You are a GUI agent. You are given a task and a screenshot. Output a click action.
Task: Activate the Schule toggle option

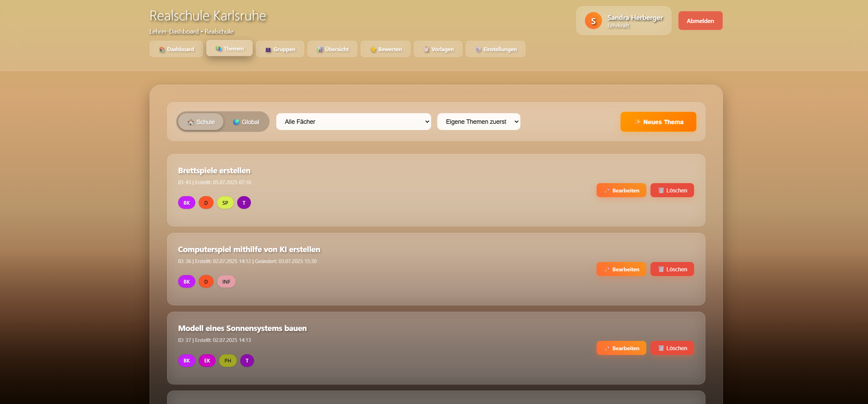pos(201,121)
